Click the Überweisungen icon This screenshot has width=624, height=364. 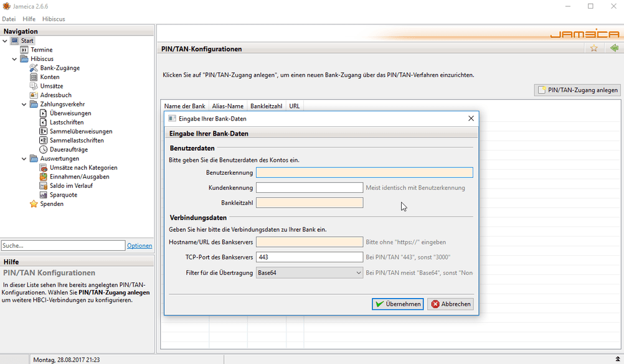click(44, 113)
